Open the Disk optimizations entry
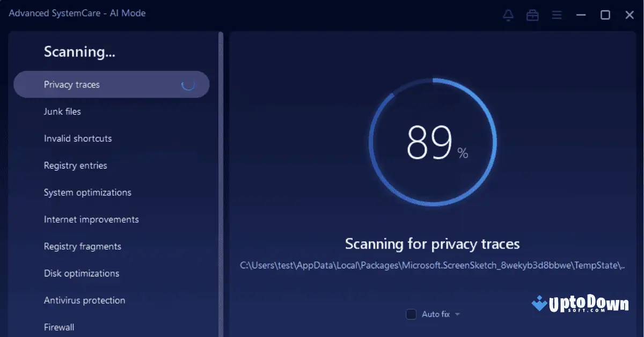 [82, 273]
